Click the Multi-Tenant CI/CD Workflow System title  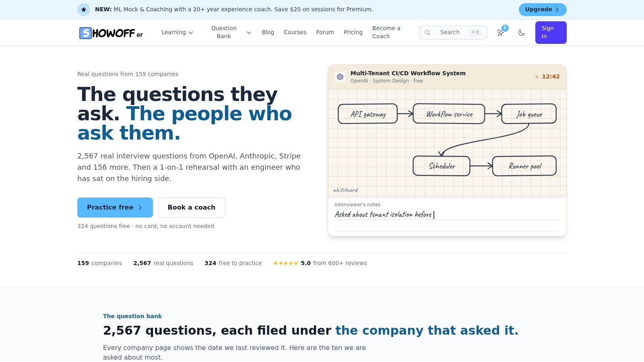point(408,73)
